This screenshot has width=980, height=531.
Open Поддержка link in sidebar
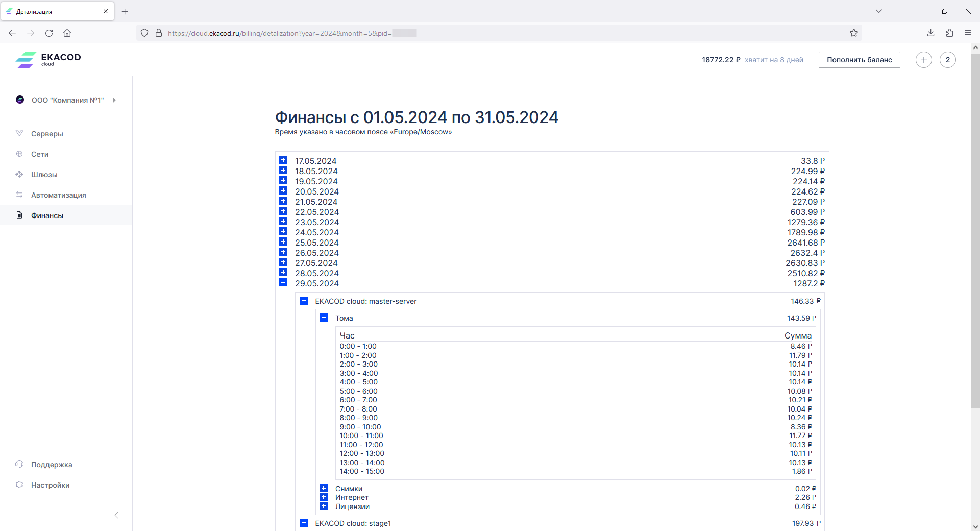tap(52, 465)
